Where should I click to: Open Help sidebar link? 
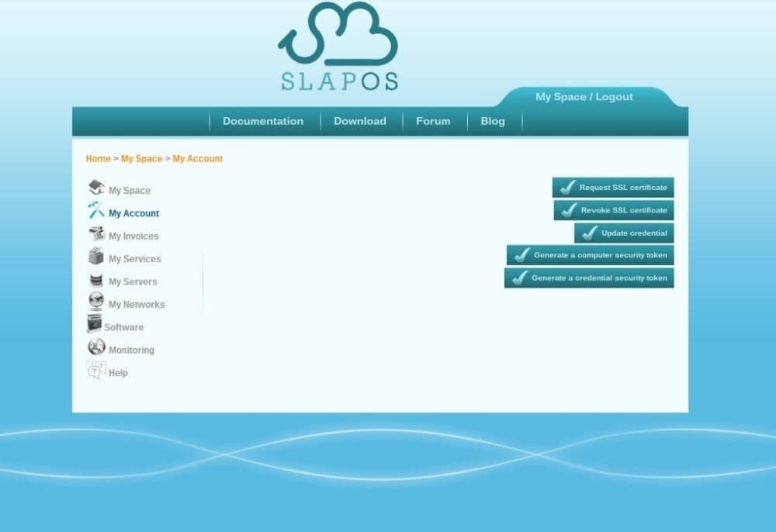click(118, 373)
